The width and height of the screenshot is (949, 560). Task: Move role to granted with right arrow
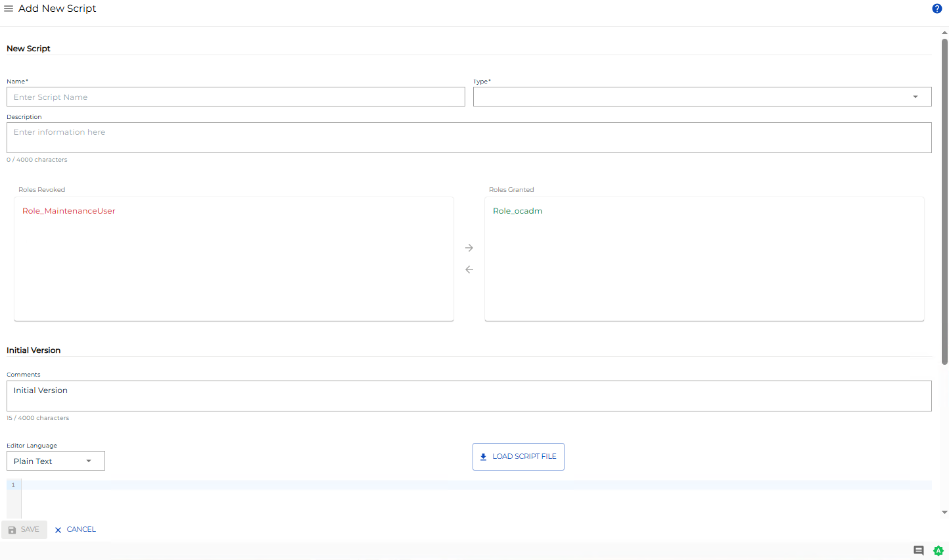pos(469,248)
